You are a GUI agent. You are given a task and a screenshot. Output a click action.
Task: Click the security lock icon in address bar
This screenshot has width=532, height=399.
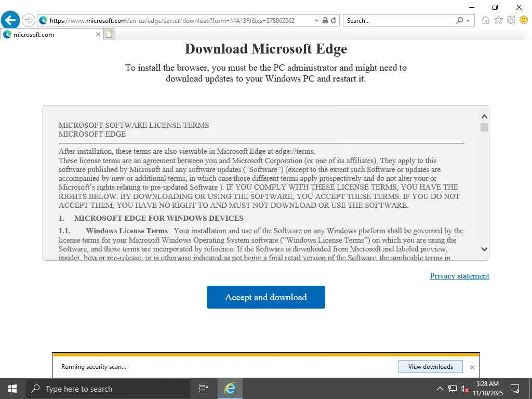[325, 20]
